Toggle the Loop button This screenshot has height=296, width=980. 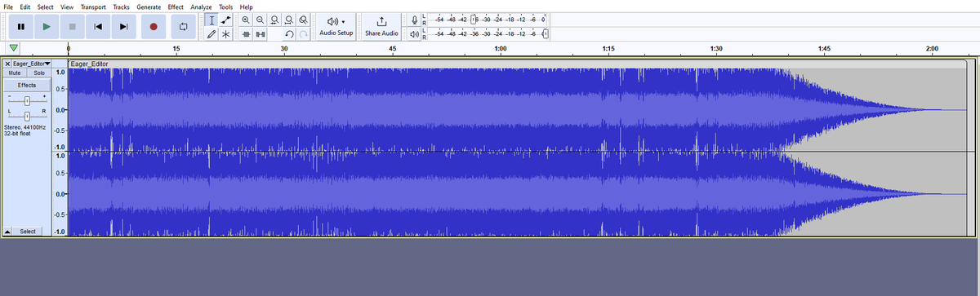pyautogui.click(x=184, y=27)
